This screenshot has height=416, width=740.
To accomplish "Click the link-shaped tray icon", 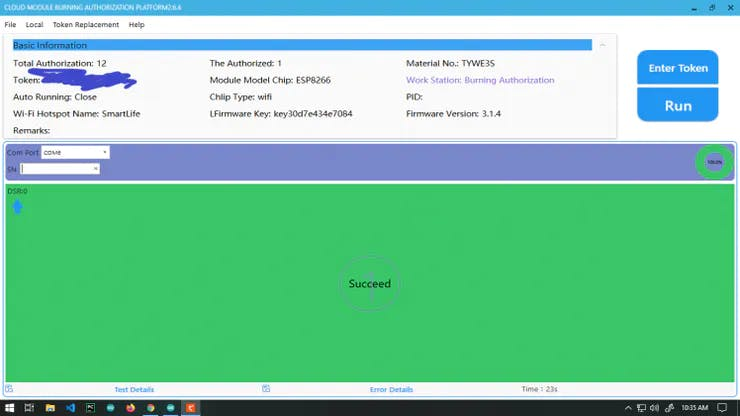I will (669, 408).
